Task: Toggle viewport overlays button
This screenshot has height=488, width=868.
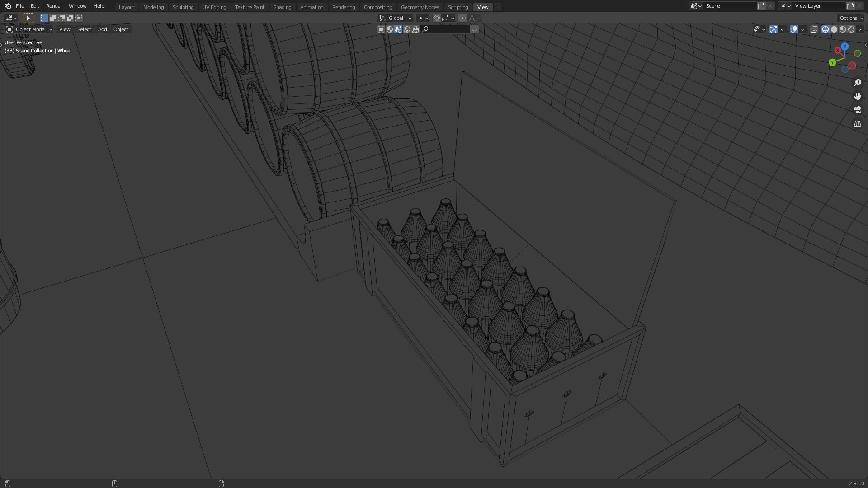Action: pyautogui.click(x=794, y=29)
